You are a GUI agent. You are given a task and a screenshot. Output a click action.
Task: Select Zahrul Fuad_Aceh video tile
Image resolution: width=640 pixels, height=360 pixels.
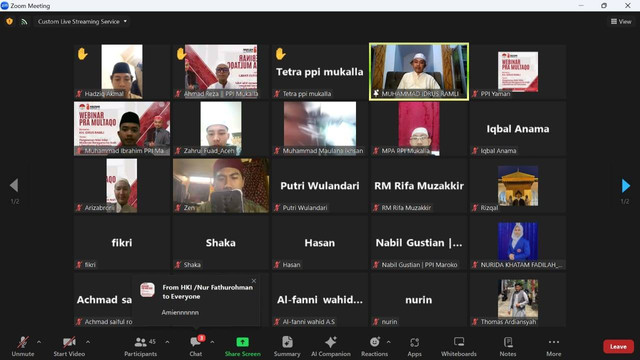[x=221, y=129]
